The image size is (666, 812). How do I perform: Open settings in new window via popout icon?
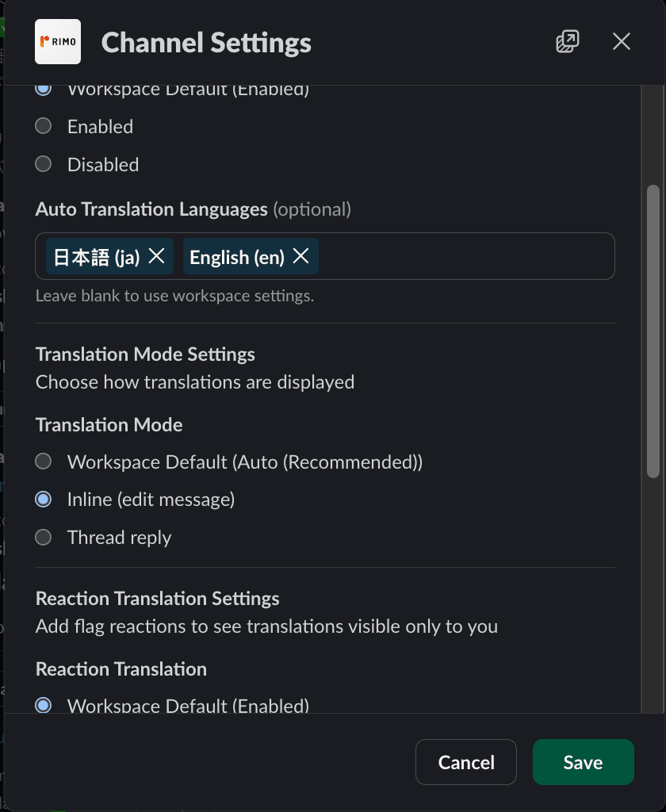coord(568,41)
